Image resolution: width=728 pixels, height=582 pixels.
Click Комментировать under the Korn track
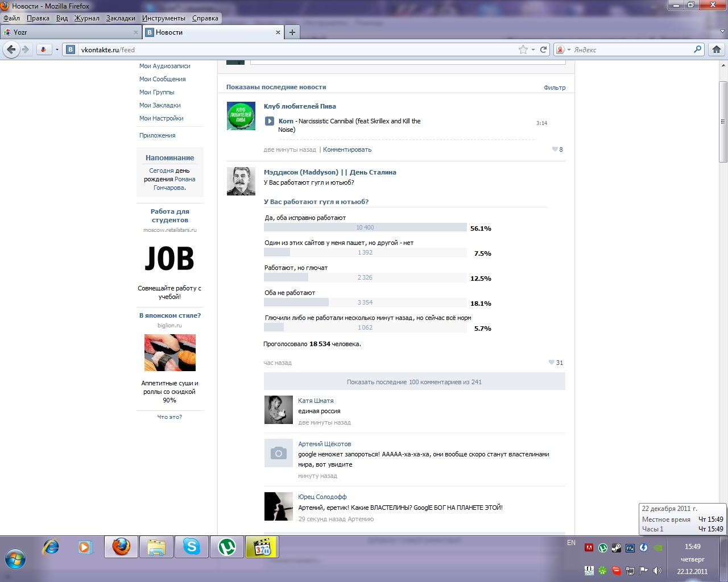coord(347,149)
